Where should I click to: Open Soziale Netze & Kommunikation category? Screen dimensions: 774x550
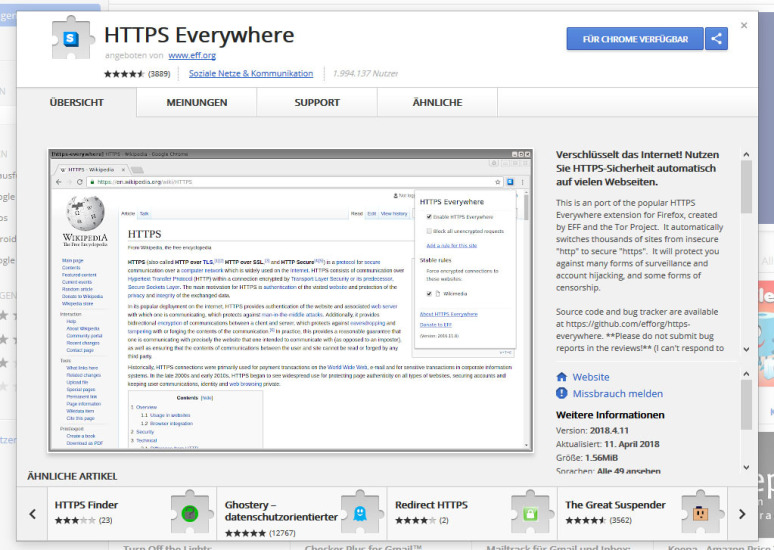pos(251,74)
